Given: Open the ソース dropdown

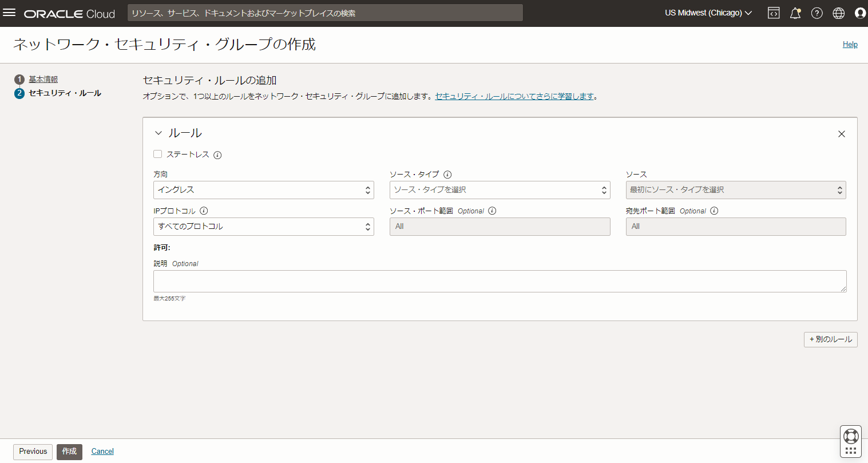Looking at the screenshot, I should pyautogui.click(x=736, y=190).
